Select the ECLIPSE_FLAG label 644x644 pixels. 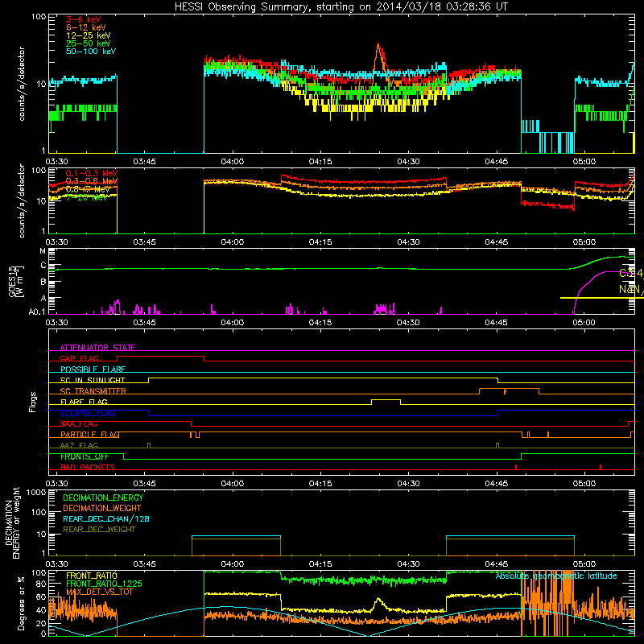pyautogui.click(x=88, y=413)
